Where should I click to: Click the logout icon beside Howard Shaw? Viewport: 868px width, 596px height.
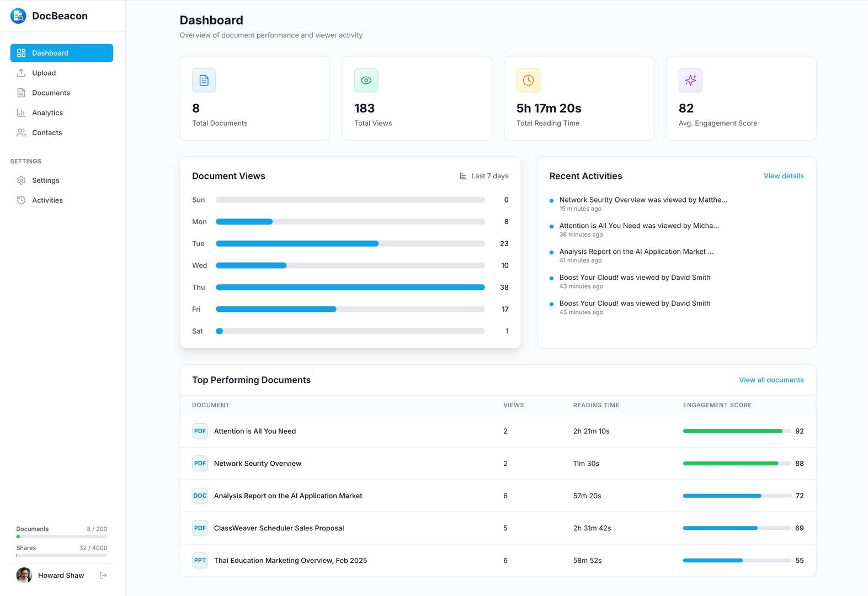[103, 575]
